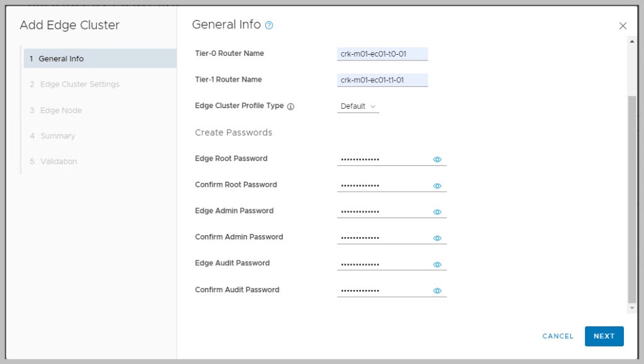This screenshot has height=364, width=644.
Task: Cancel the edge cluster wizard
Action: pos(558,336)
